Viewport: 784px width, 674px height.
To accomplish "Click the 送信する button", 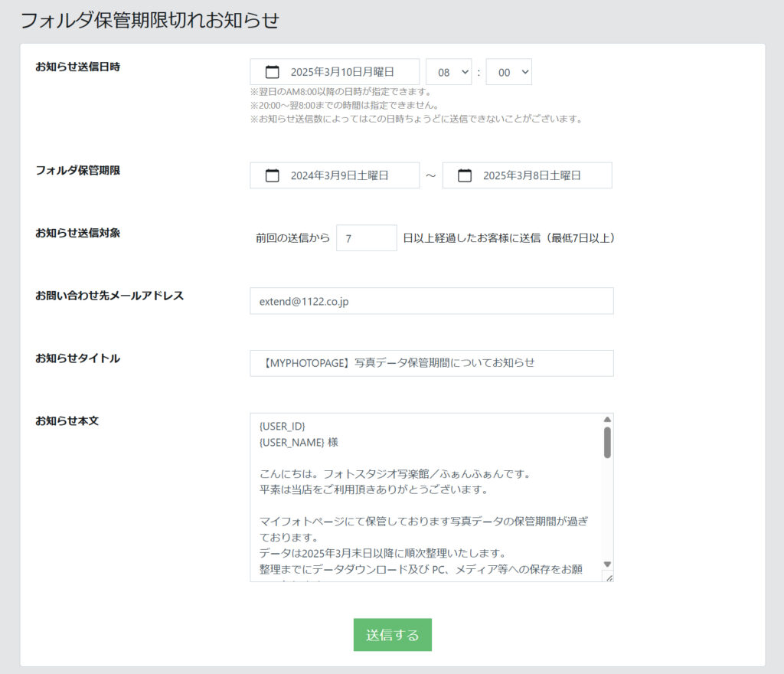I will (x=392, y=635).
